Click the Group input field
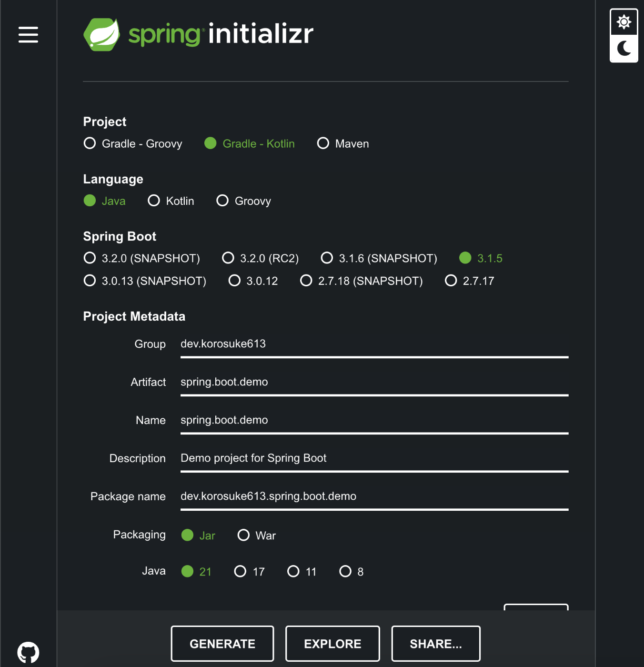This screenshot has width=644, height=667. pyautogui.click(x=374, y=344)
